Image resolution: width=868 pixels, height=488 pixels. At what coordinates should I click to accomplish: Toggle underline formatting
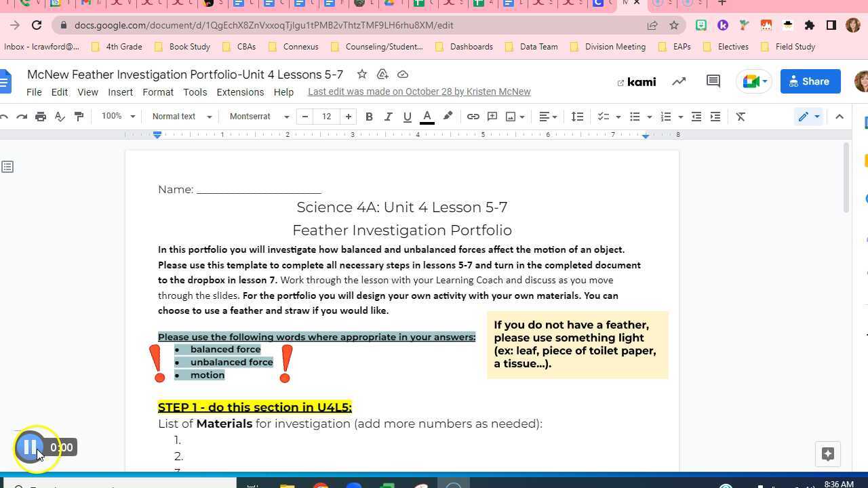click(x=407, y=117)
